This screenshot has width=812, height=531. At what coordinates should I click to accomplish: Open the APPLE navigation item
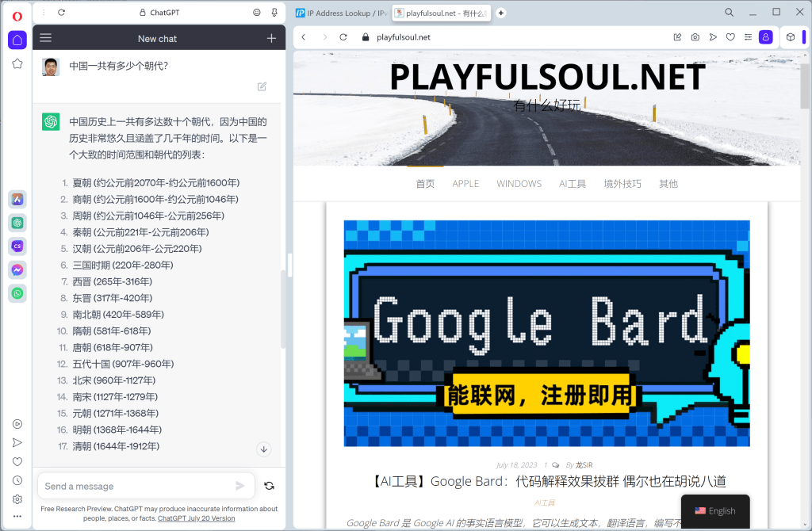pos(465,184)
